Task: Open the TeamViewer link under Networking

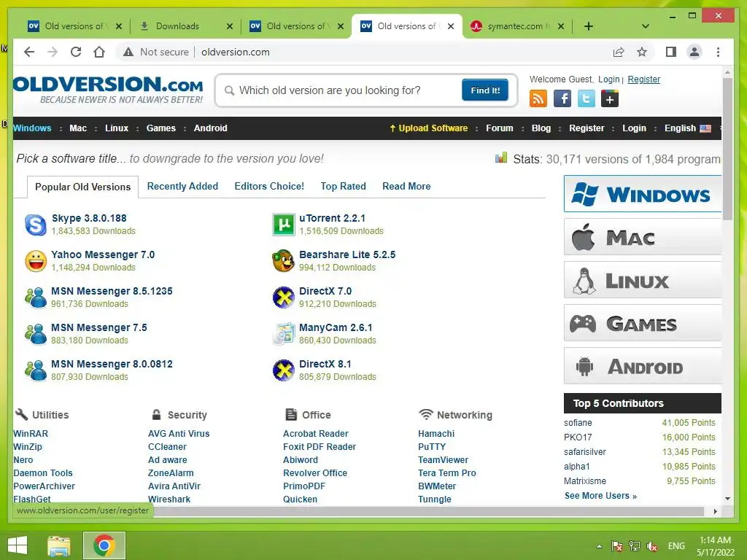Action: point(443,460)
